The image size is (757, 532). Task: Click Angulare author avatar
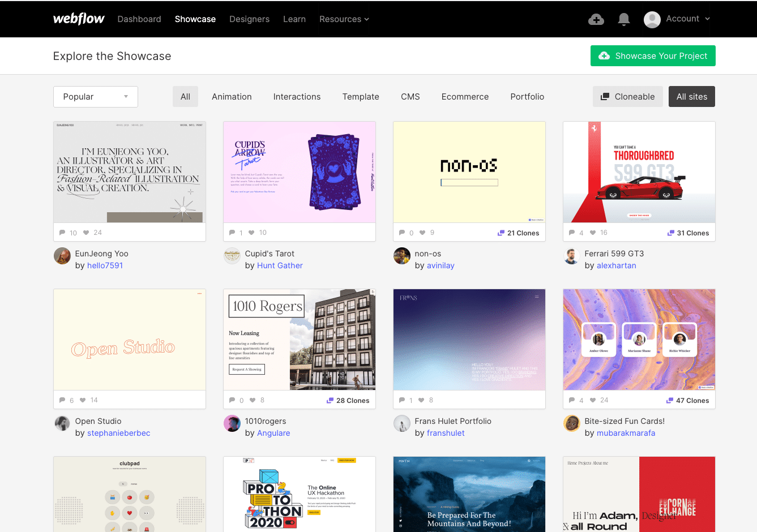(232, 423)
